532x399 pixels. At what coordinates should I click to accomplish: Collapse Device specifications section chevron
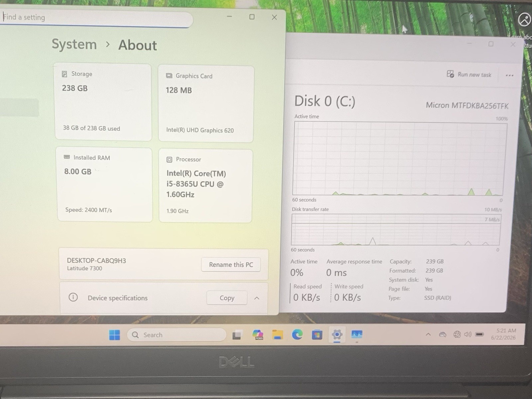[x=257, y=298]
